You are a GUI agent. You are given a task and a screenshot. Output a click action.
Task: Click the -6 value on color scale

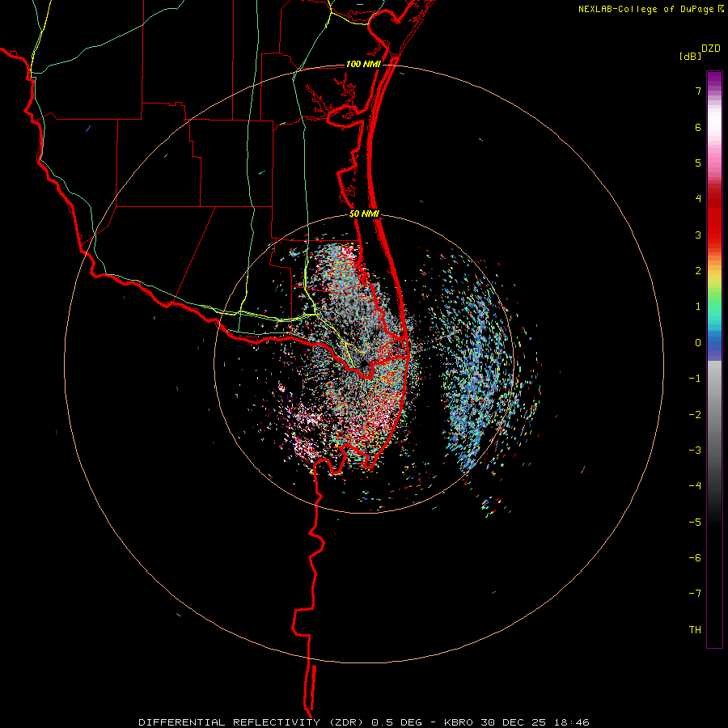695,557
